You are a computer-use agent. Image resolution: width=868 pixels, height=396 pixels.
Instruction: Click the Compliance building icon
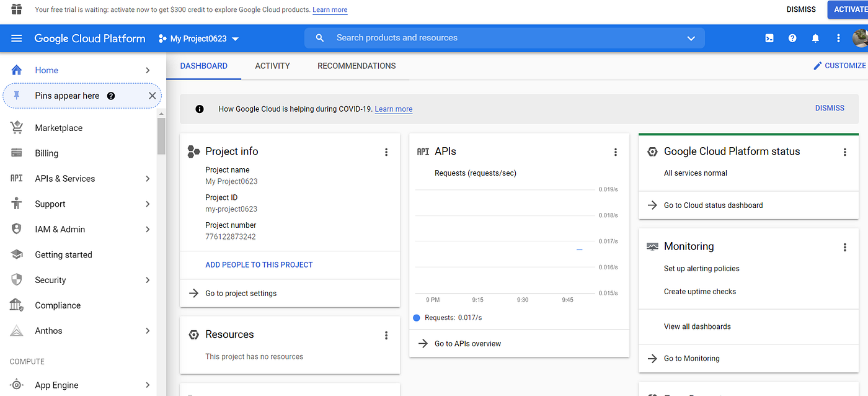point(17,305)
